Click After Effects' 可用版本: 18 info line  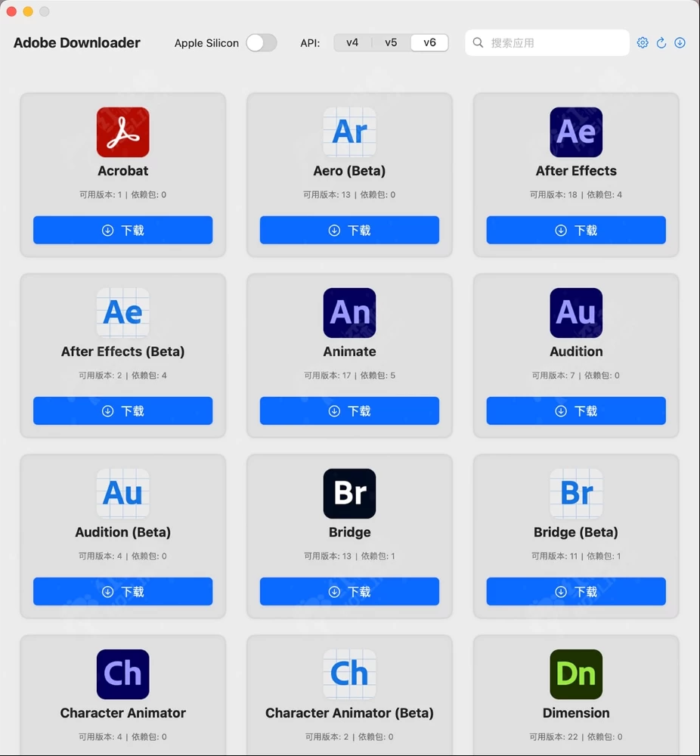point(576,195)
